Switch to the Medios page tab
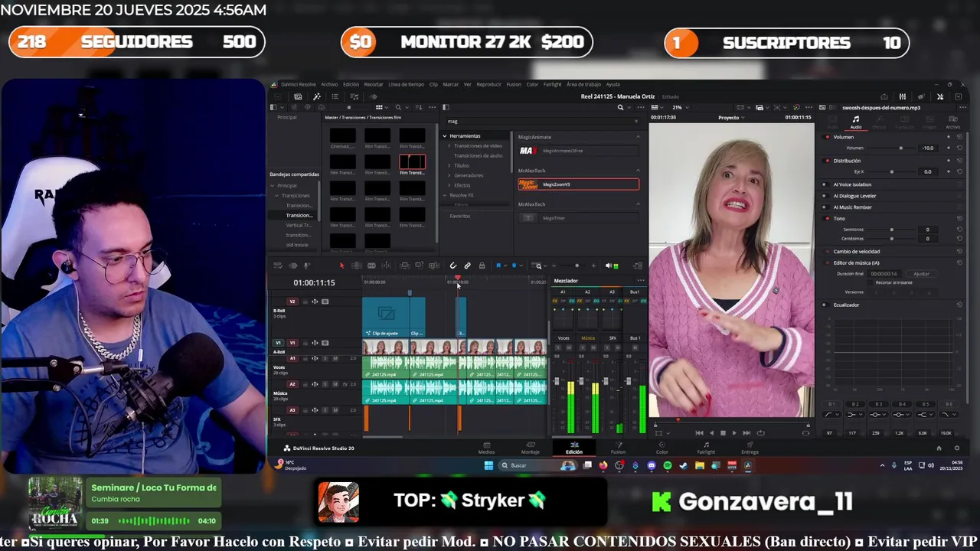 pyautogui.click(x=486, y=448)
